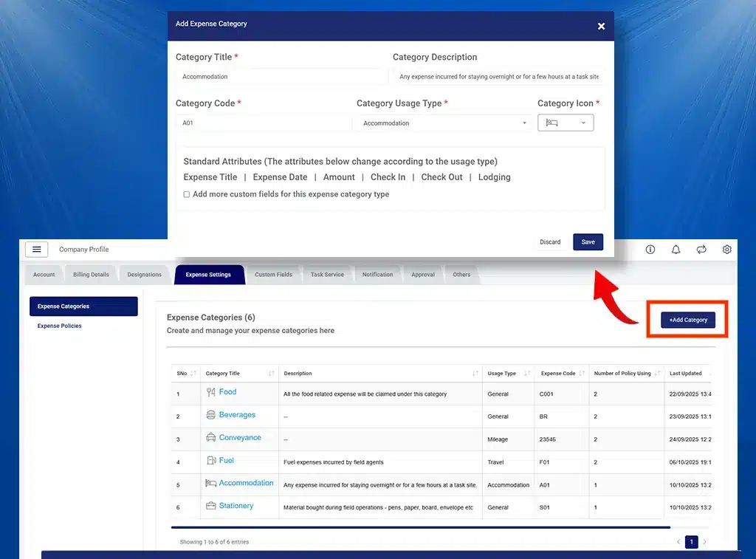Click the +Add Category button
Screen dimensions: 756x559
pyautogui.click(x=687, y=320)
